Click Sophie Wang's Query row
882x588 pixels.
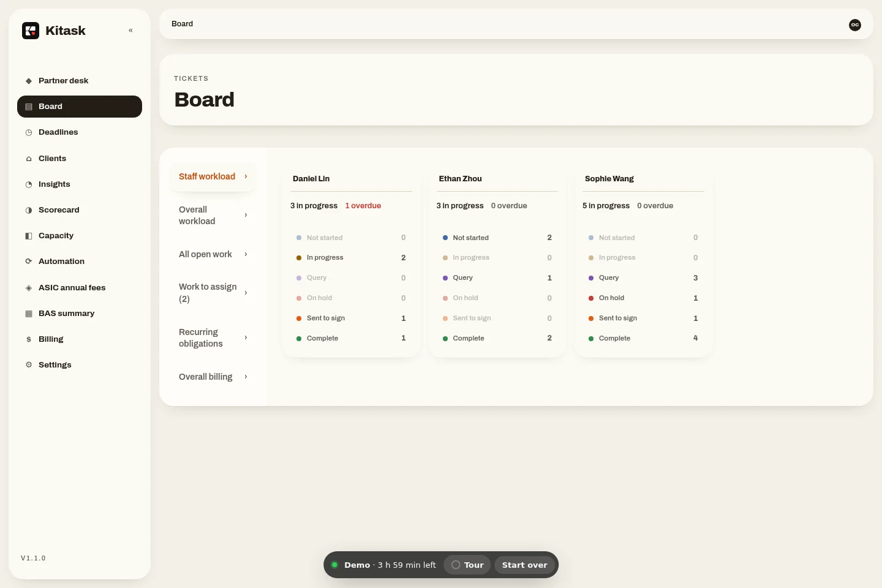pos(643,278)
